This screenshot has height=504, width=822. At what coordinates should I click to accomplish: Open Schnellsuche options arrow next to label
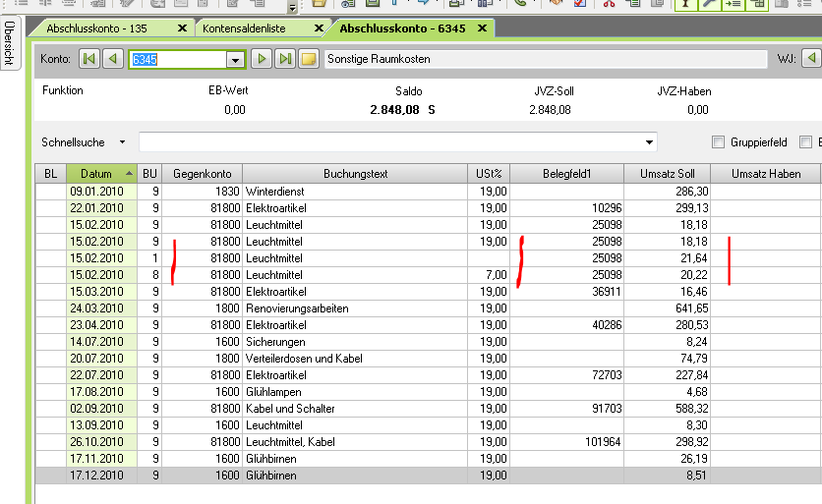pos(123,142)
